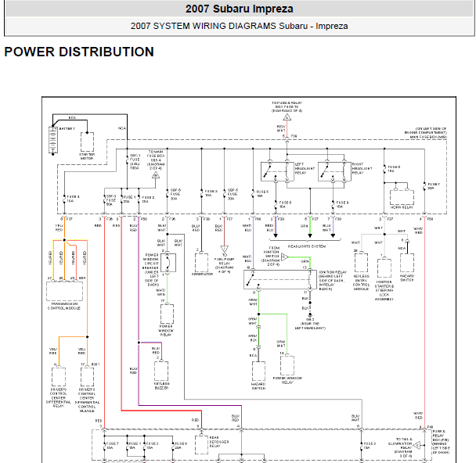The width and height of the screenshot is (476, 463).
Task: Click the BLU/WHT wire arrowhead to headlights
Action: (333, 235)
